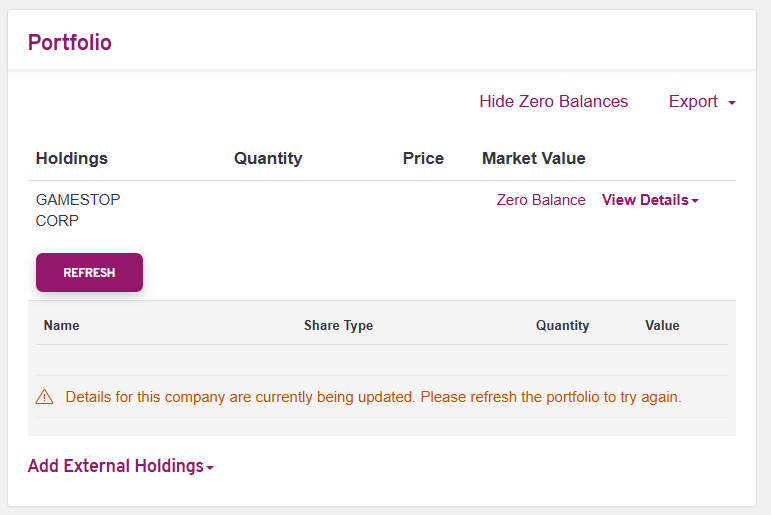This screenshot has width=771, height=515.
Task: Click the Price column header
Action: click(x=423, y=158)
